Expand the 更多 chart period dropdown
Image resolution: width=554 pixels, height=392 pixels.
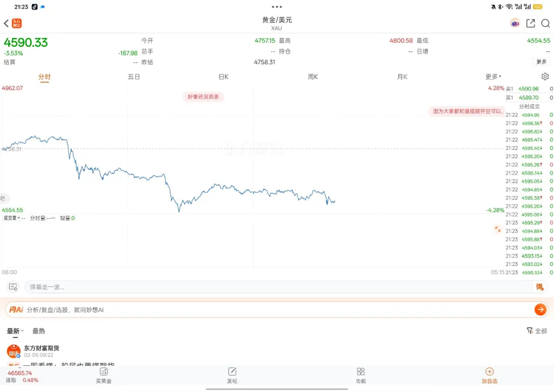(493, 76)
